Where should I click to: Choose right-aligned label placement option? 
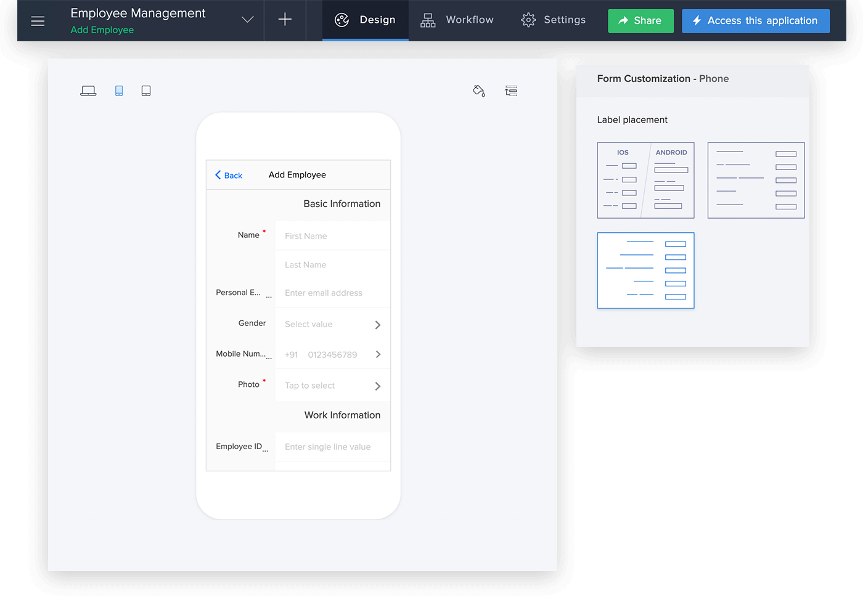[x=645, y=270]
